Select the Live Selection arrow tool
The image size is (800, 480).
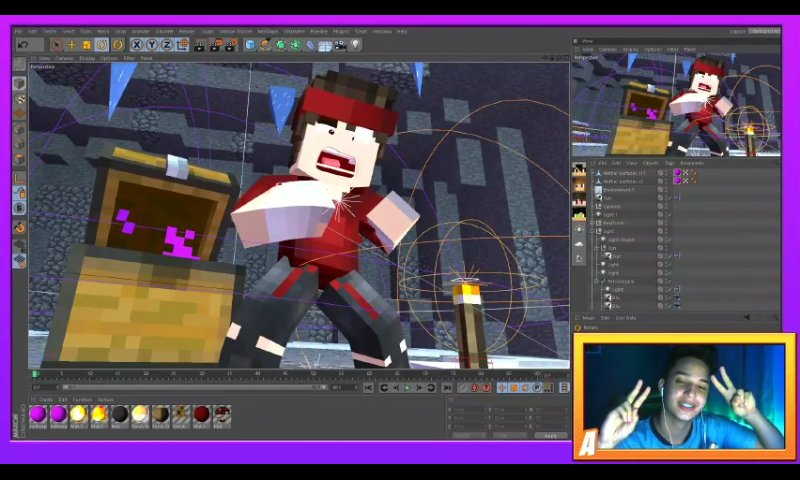(x=57, y=45)
